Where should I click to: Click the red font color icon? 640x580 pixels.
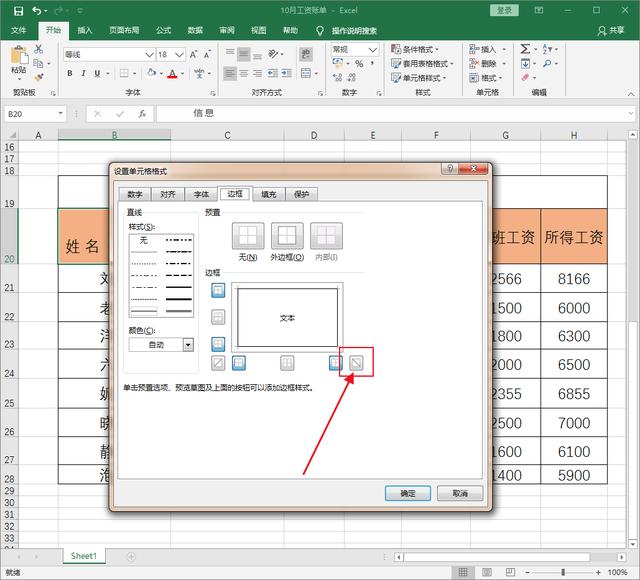[x=172, y=73]
